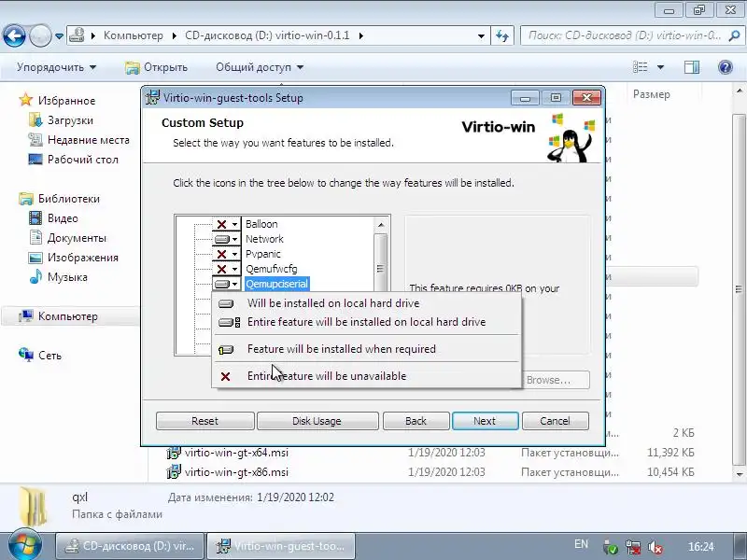Select Qemupciserial in the feature tree
The height and width of the screenshot is (560, 747).
point(276,285)
